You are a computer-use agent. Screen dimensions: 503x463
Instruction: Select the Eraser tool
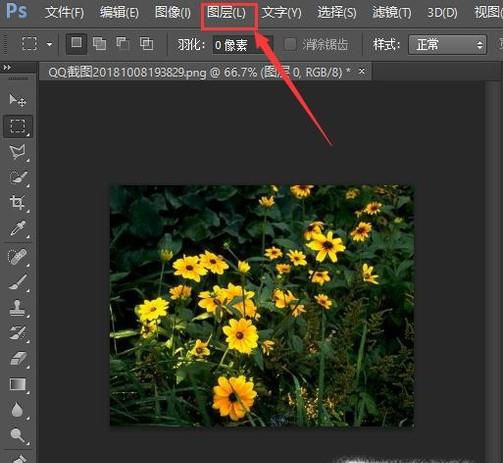[18, 359]
